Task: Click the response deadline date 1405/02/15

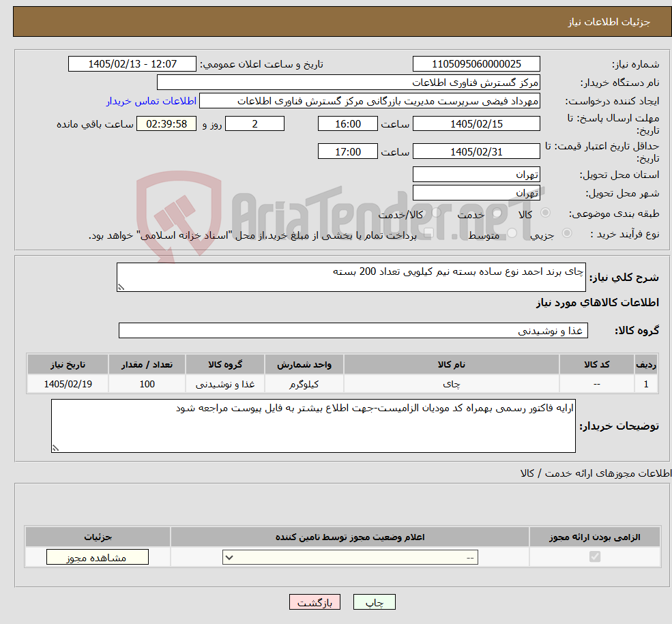Action: (x=476, y=123)
